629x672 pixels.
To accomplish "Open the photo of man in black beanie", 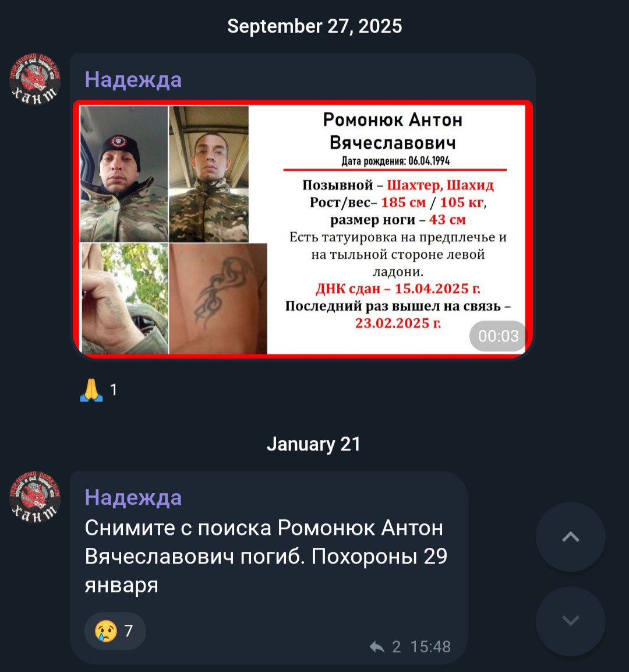I will [123, 174].
